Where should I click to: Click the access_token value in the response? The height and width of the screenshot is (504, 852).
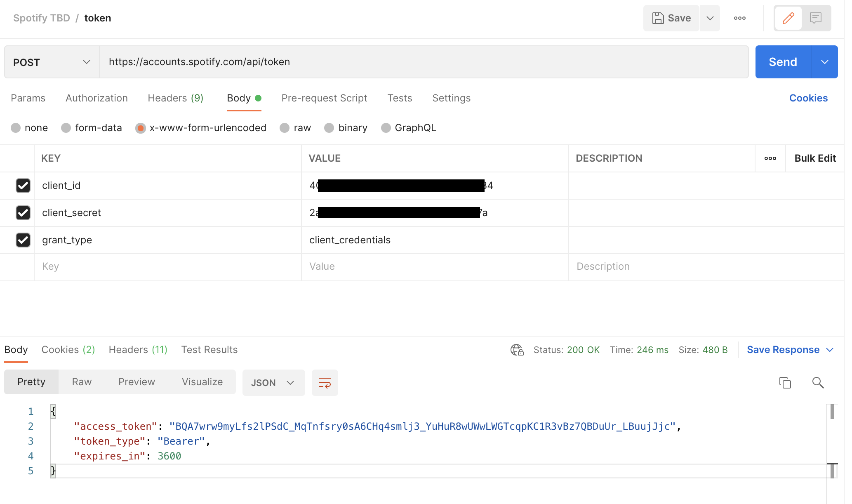422,426
